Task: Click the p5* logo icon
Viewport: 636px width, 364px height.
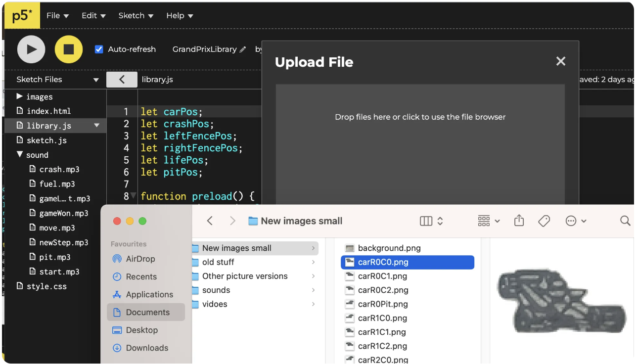Action: pyautogui.click(x=22, y=15)
